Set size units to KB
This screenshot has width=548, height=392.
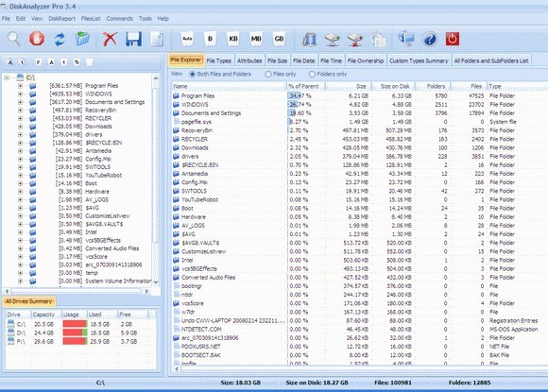233,39
